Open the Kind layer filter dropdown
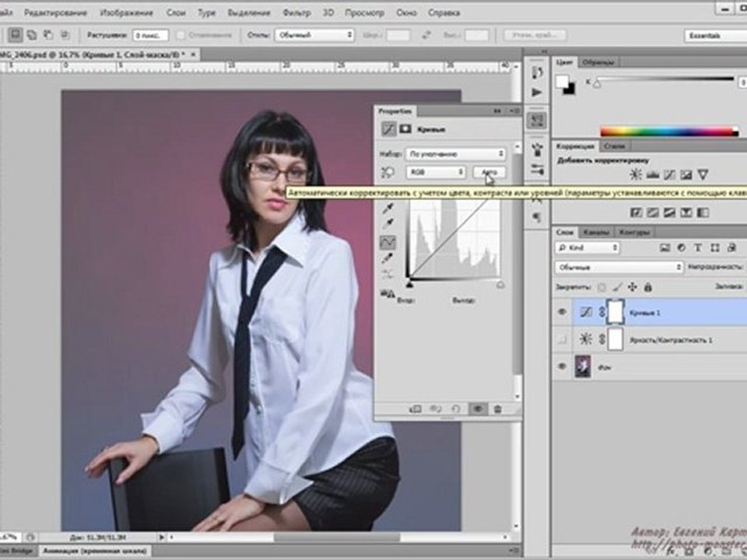Screen dimensions: 747x560 587,247
